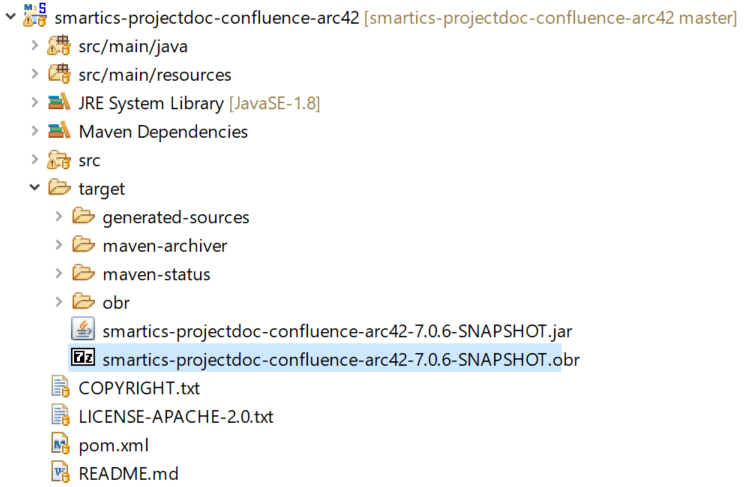751x487 pixels.
Task: Select the maven-status folder
Action: click(156, 274)
